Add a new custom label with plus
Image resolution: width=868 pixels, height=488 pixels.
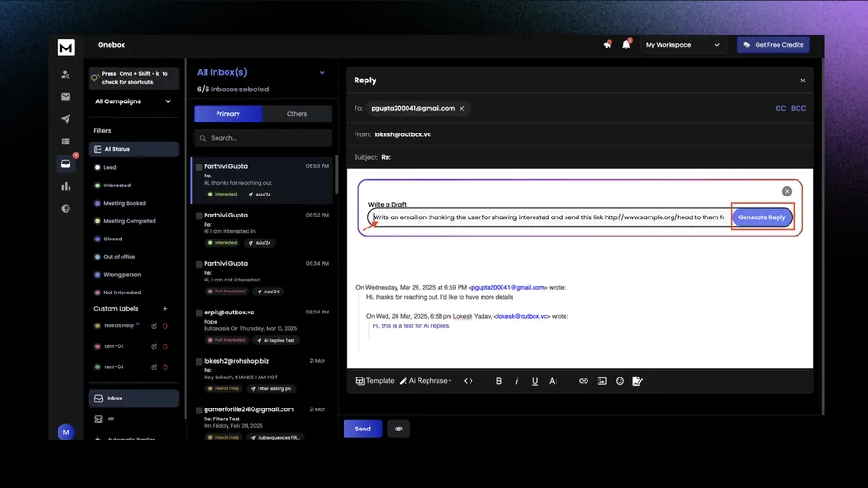point(165,309)
